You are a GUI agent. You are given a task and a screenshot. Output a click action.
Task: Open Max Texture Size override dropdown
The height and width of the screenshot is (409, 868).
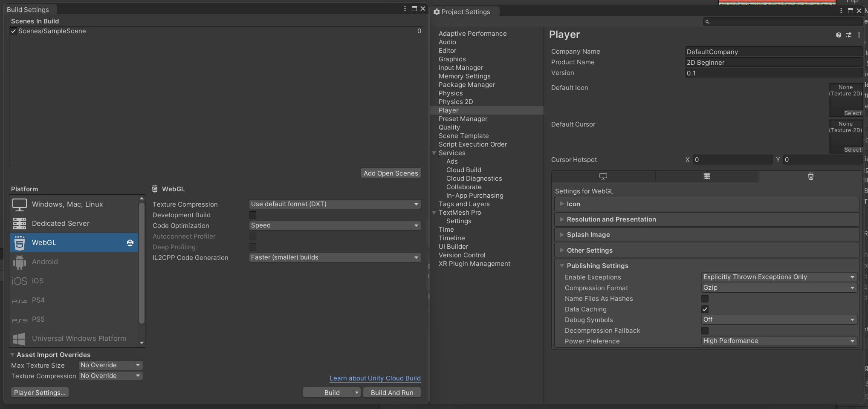pos(110,366)
